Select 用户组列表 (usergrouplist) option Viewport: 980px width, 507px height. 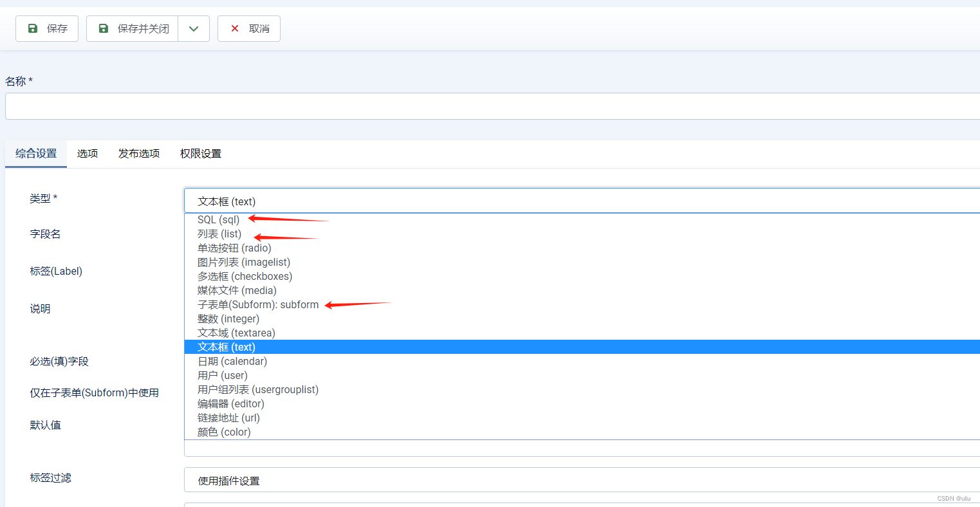[x=582, y=390]
